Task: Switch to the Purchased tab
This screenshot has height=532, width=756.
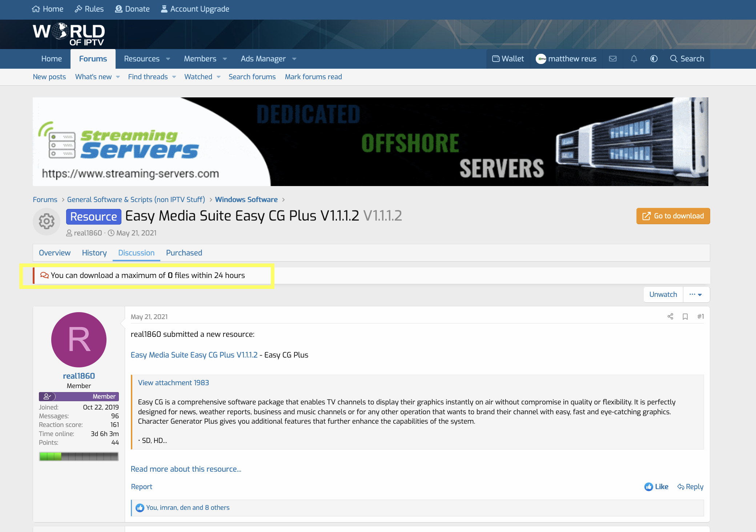Action: pyautogui.click(x=184, y=253)
